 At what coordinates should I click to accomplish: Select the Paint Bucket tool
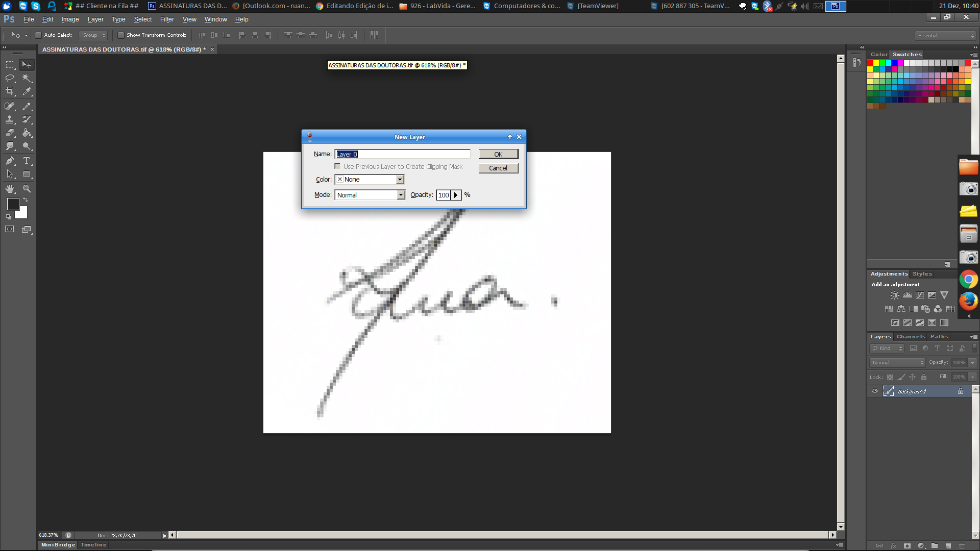pos(27,133)
